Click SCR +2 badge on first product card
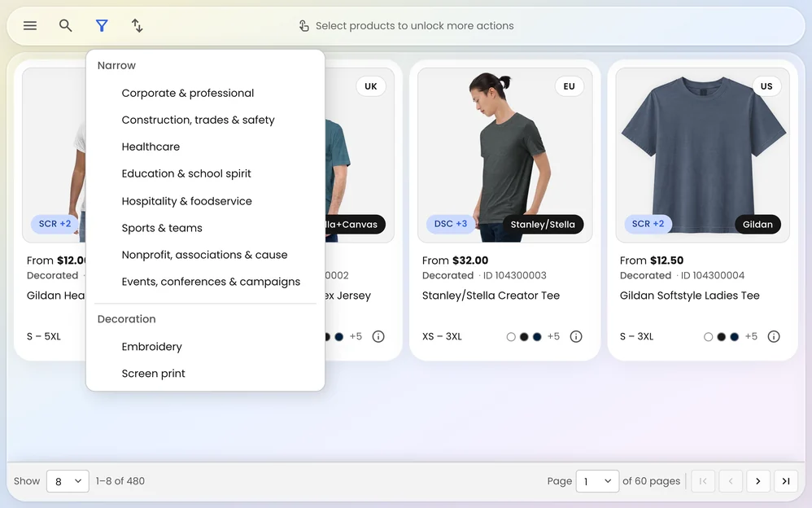 (x=55, y=224)
